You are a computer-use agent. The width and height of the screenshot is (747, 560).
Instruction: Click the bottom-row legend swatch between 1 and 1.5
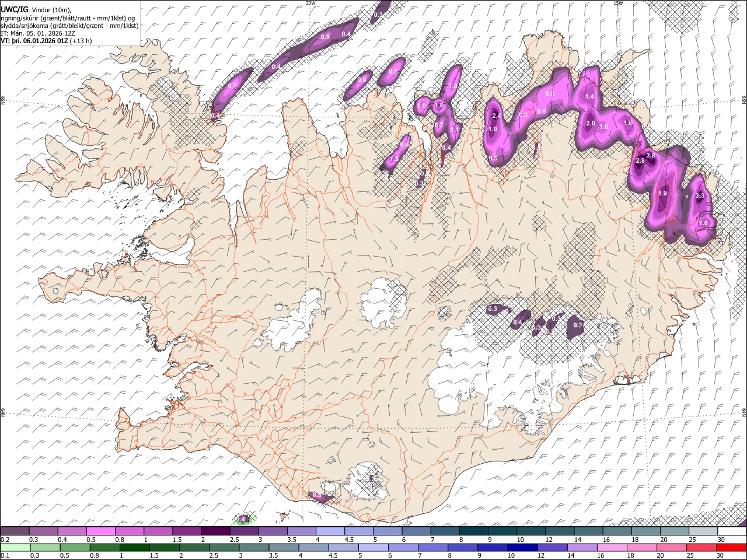click(x=135, y=548)
